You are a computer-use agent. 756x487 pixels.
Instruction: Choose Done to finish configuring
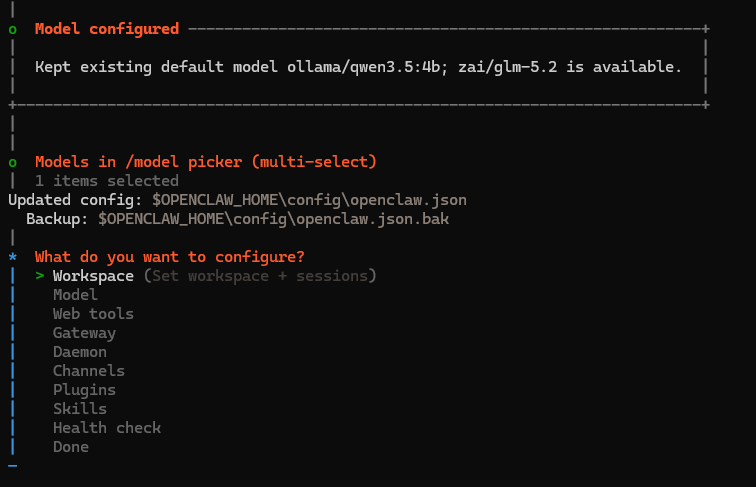coord(71,447)
